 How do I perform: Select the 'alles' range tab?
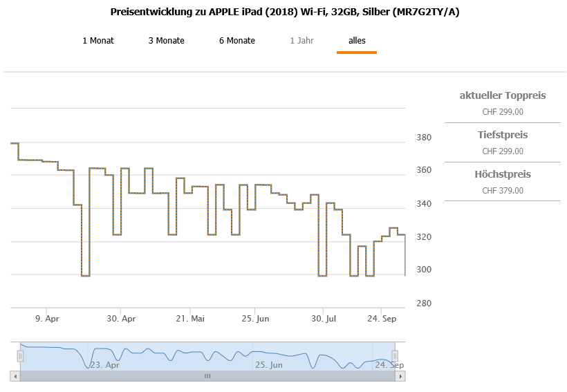click(357, 41)
